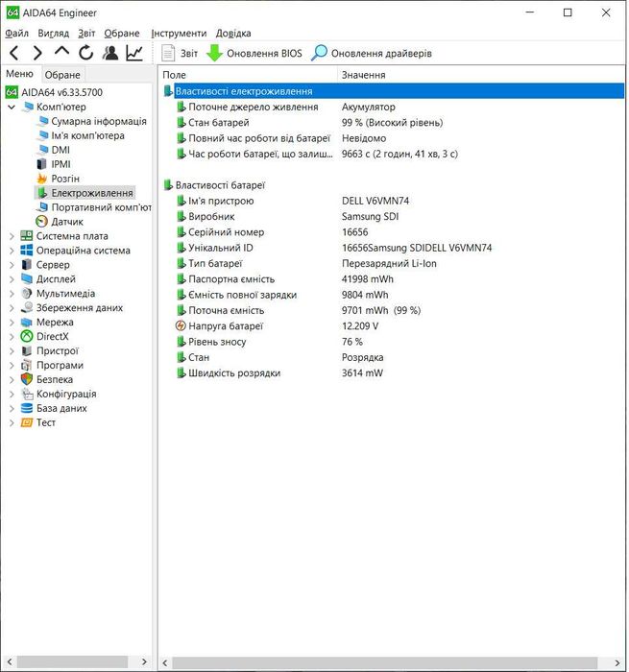Image resolution: width=629 pixels, height=672 pixels.
Task: Select Розгін tree item
Action: (x=65, y=179)
